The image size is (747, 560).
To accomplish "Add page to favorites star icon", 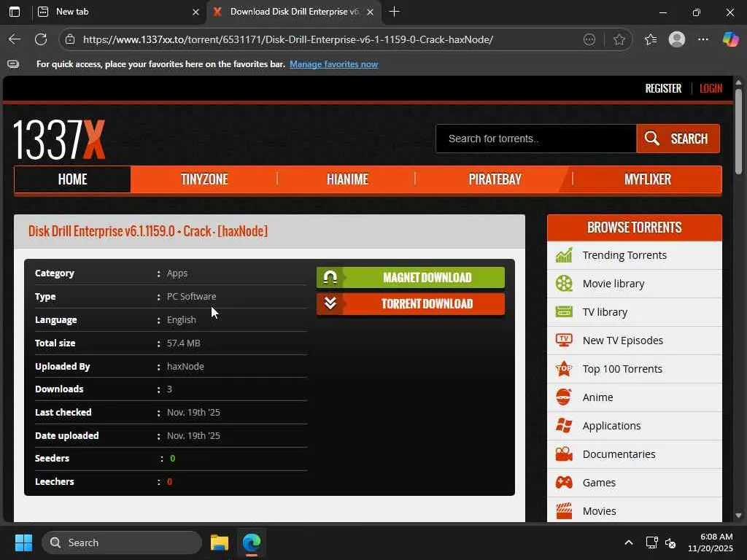I will (x=619, y=39).
